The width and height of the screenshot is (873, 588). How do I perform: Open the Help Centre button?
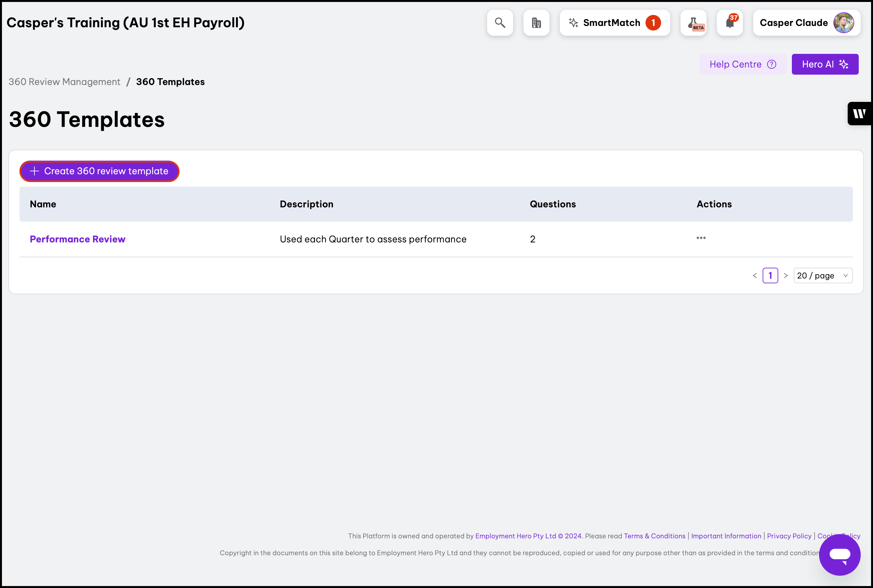click(743, 65)
